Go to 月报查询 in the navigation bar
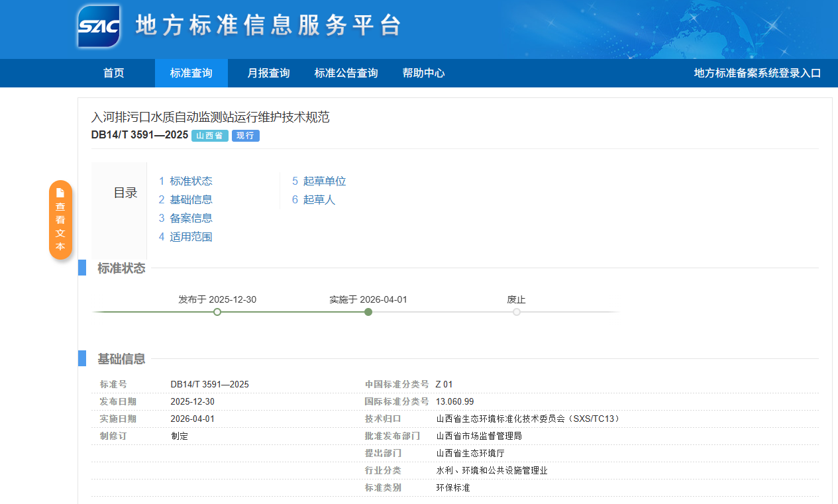Screen dimensions: 838x504 point(268,73)
